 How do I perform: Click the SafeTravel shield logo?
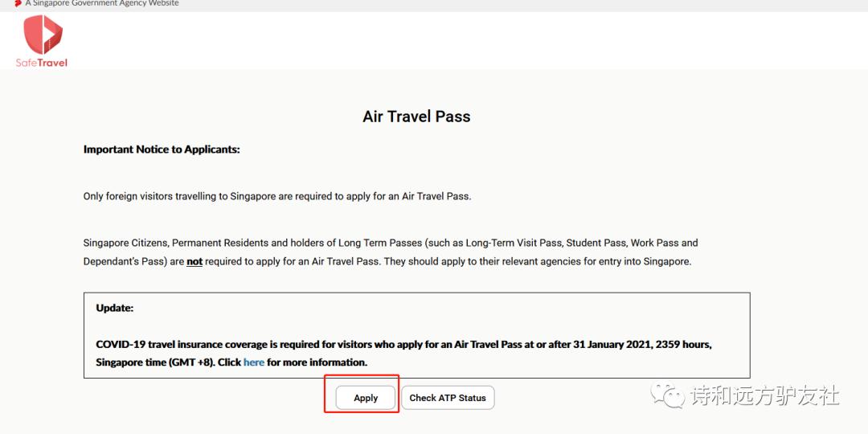tap(43, 35)
